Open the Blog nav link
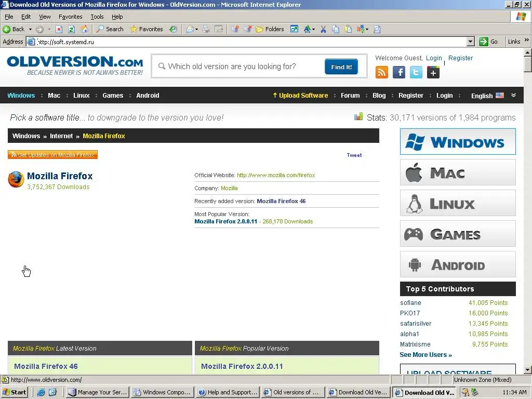 (x=379, y=96)
